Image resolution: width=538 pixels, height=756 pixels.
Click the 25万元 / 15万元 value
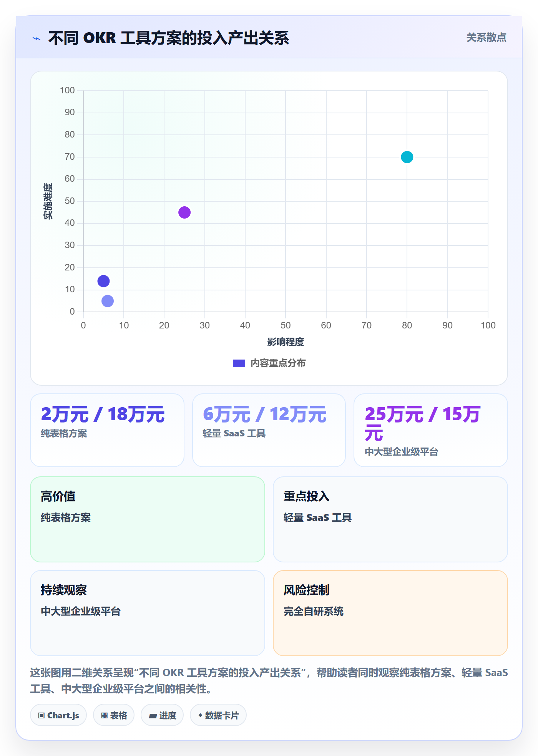(423, 424)
